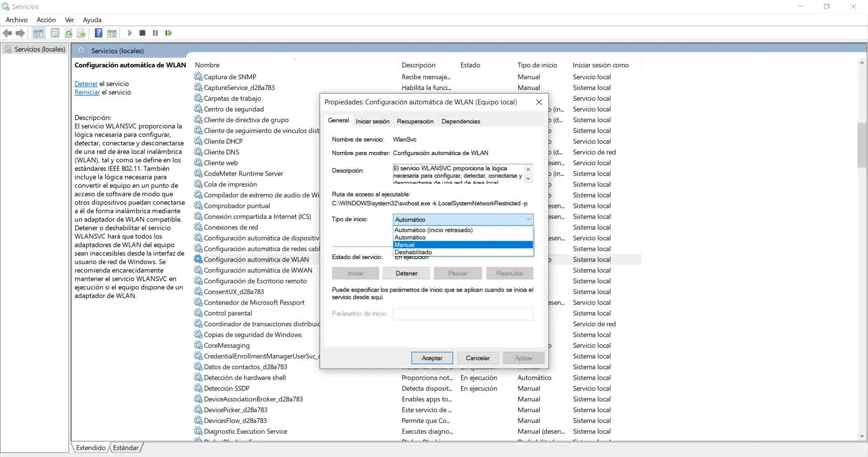
Task: Click the services list scrollbar up arrow
Action: tap(862, 63)
